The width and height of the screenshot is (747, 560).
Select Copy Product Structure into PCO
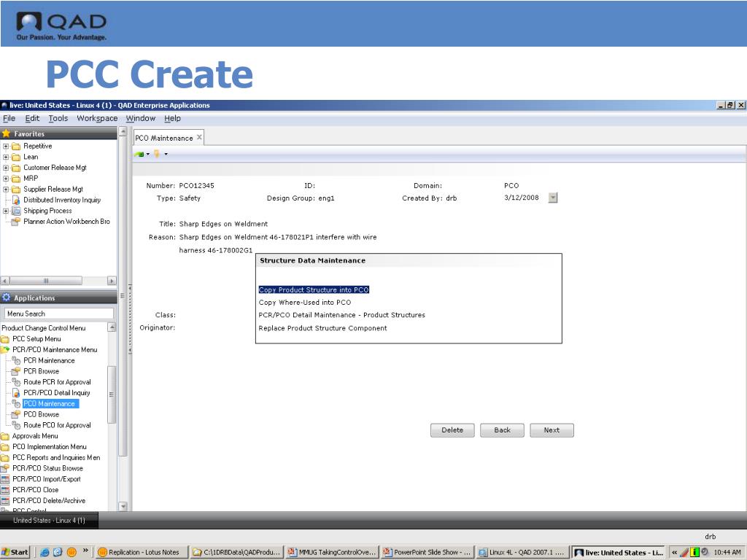coord(314,289)
